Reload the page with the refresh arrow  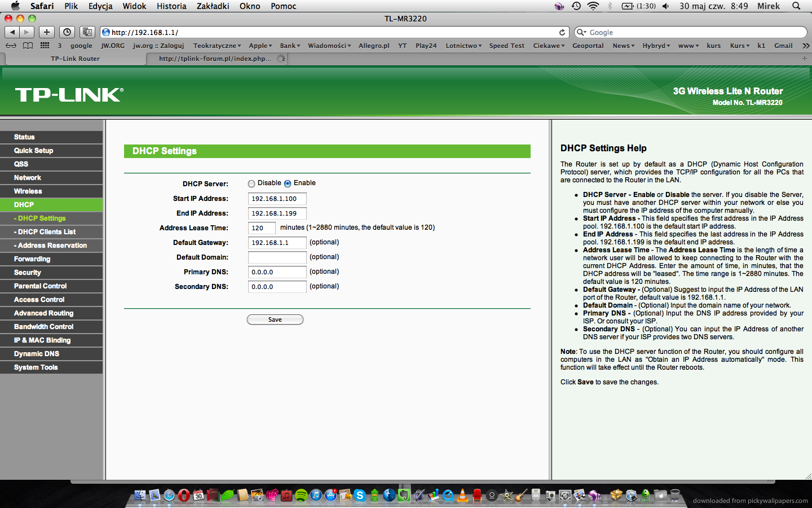[x=562, y=32]
